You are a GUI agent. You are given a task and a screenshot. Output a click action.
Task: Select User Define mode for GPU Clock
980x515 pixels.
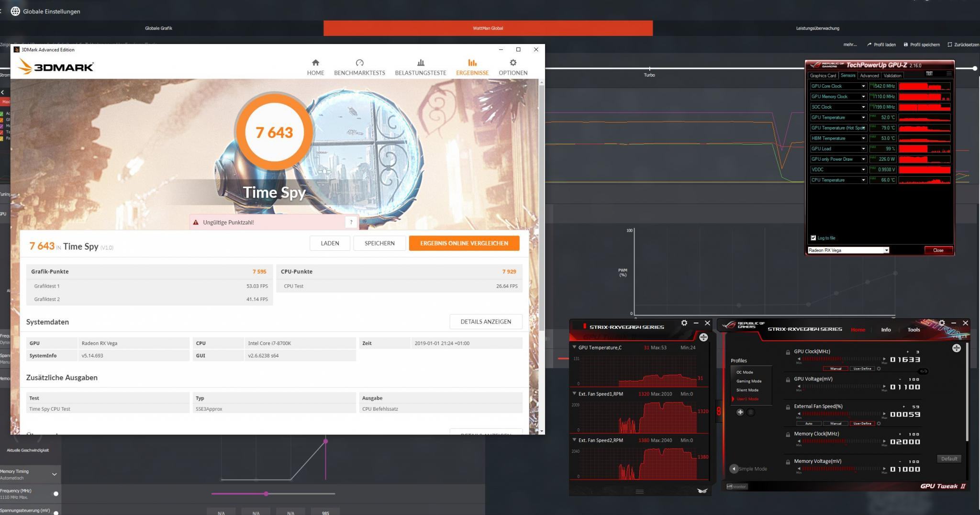[862, 369]
